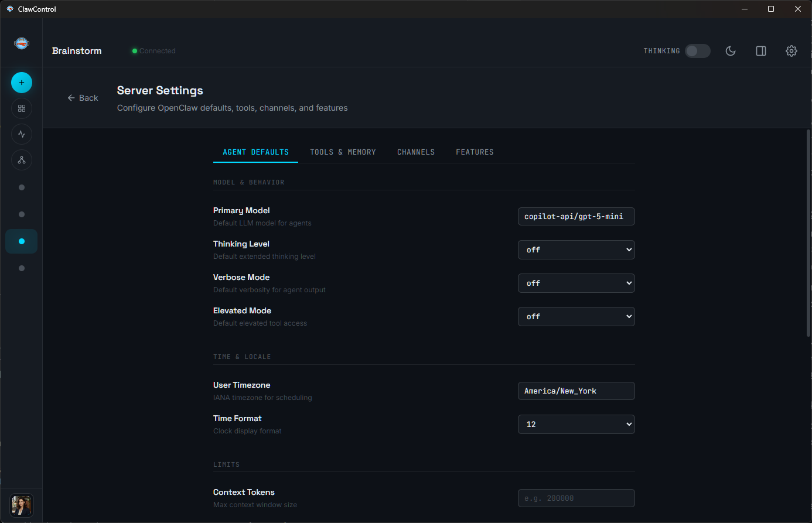Open the activity pulse icon in the sidebar
Screen dimensions: 812x523
21,134
